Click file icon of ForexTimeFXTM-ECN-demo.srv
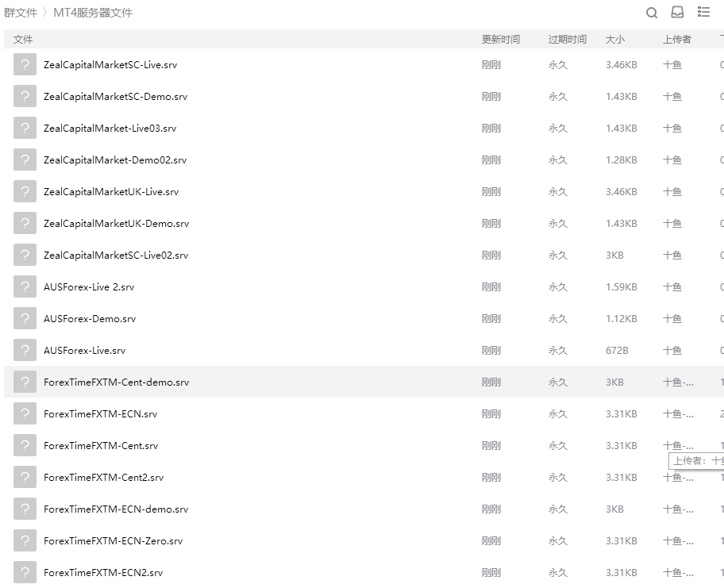The height and width of the screenshot is (588, 724). [x=25, y=509]
